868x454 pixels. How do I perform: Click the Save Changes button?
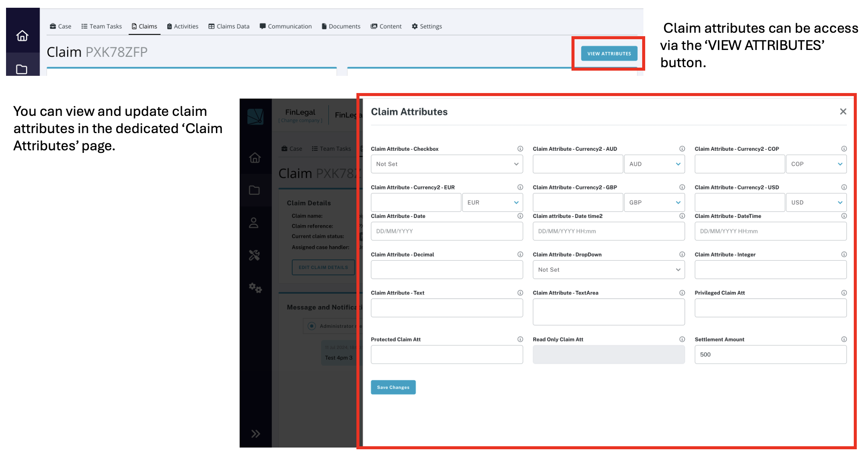pyautogui.click(x=393, y=387)
